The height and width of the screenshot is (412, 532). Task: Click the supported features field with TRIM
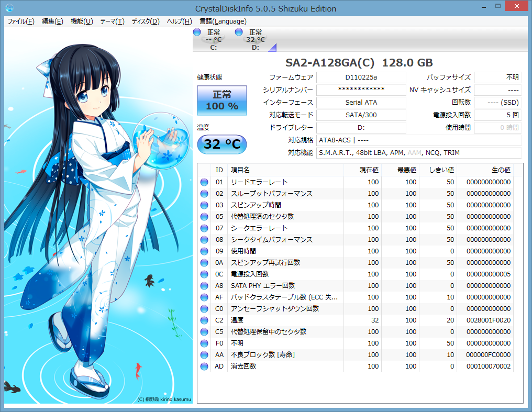[419, 152]
